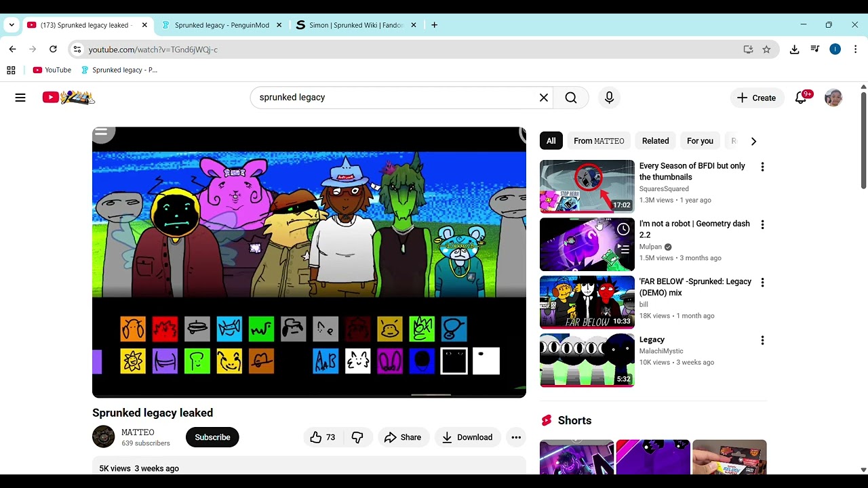868x488 pixels.
Task: Open options for the Legacy video
Action: [x=762, y=340]
